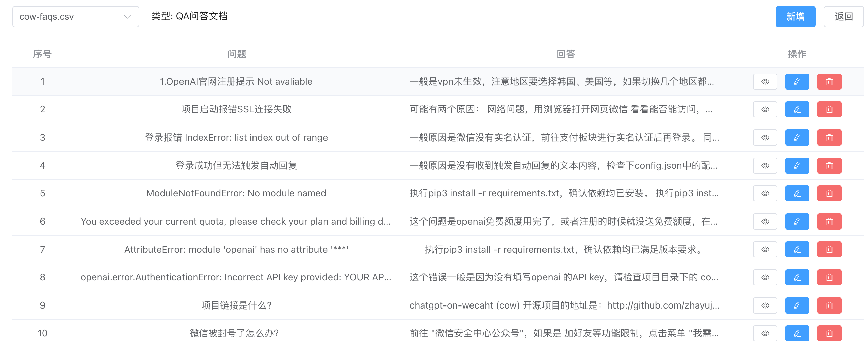Viewport: 868px width, 350px height.
Task: Edit the 登录成功但无法触发自动回复 entry
Action: (x=797, y=165)
